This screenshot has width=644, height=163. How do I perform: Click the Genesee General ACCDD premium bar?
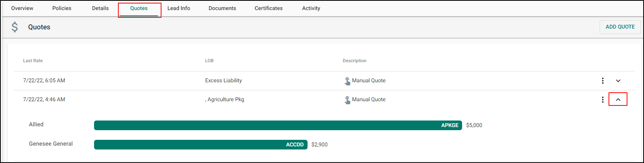(201, 144)
